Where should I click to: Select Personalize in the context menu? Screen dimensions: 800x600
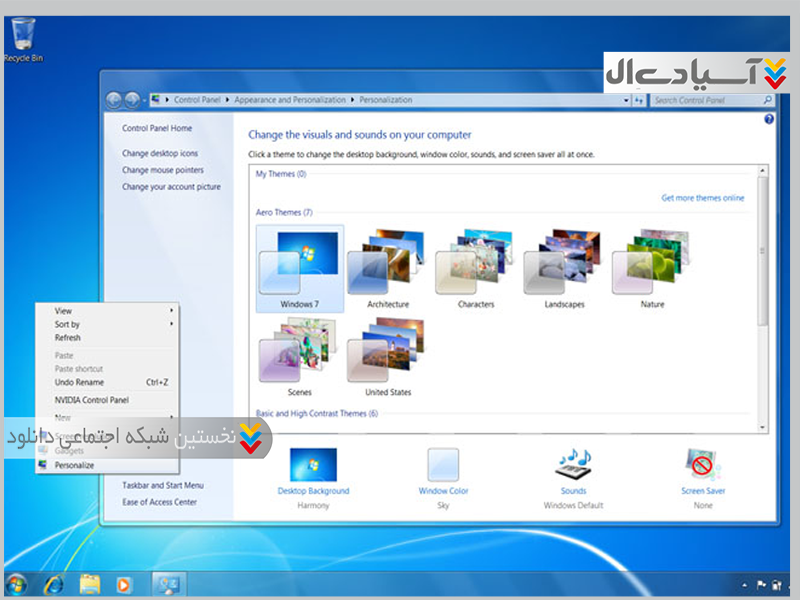(x=74, y=465)
